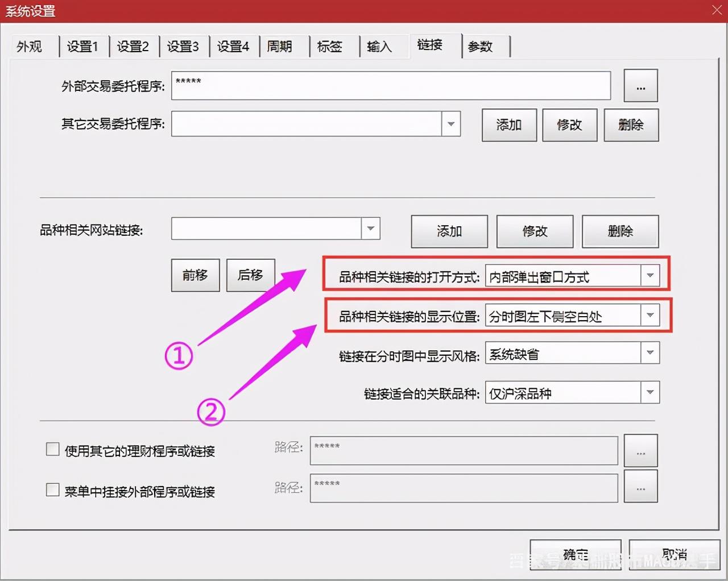Click the 后移 button
Screen dimensions: 728x581
(250, 275)
